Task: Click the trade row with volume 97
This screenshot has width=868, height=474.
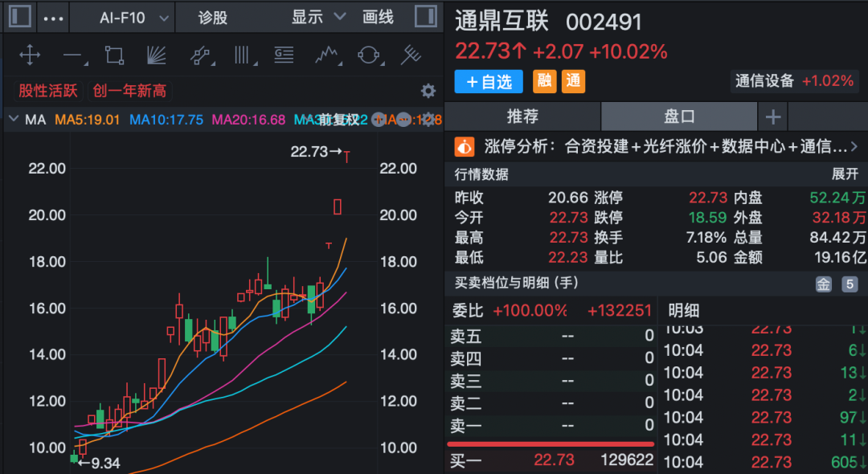Action: pos(765,417)
